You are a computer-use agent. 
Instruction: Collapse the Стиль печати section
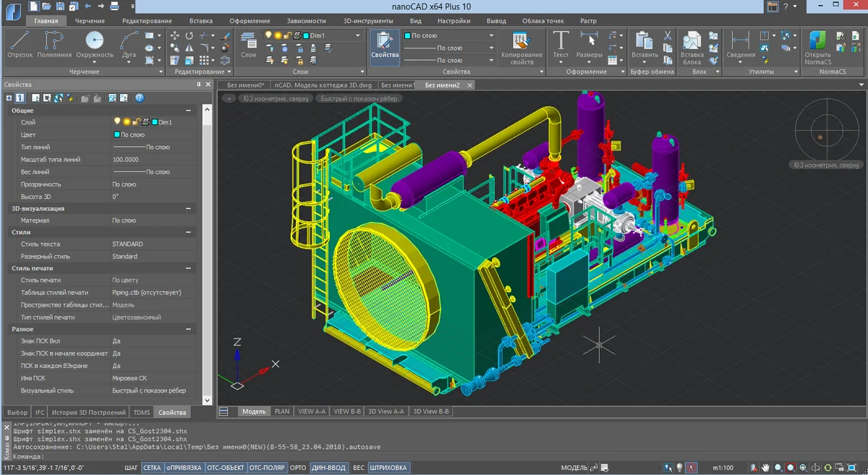[189, 268]
